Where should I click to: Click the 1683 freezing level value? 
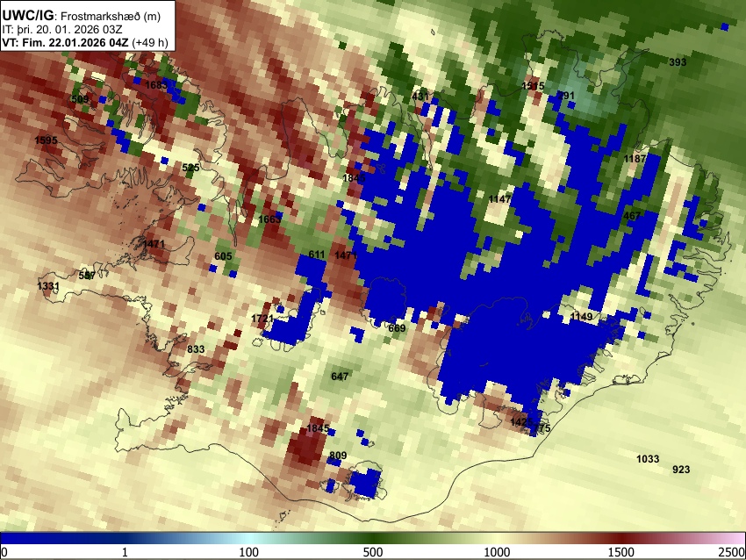[156, 85]
